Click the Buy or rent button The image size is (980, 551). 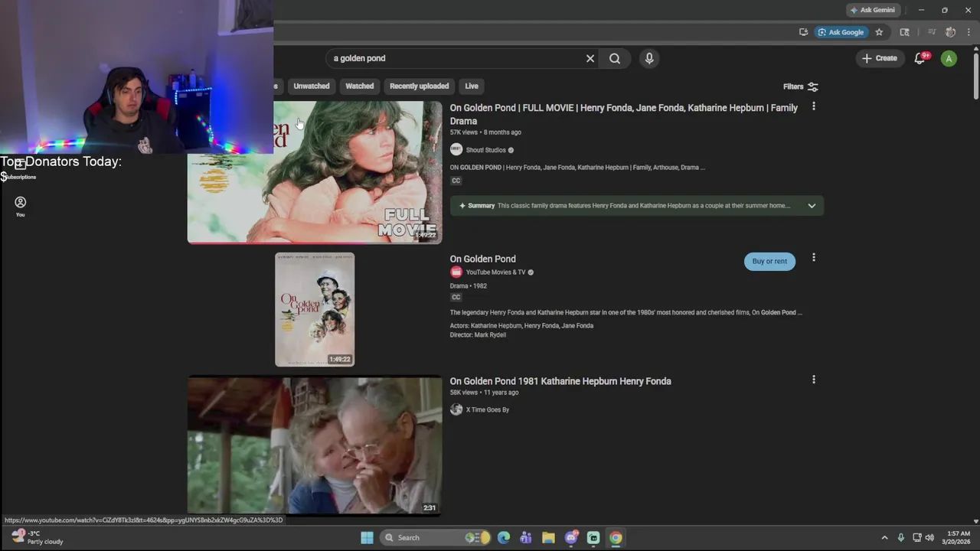pyautogui.click(x=769, y=261)
